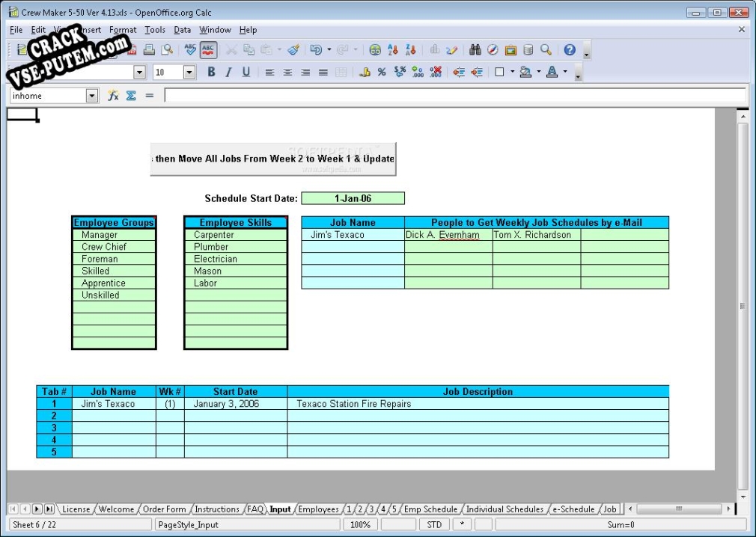Click the Sum sigma button
Image resolution: width=756 pixels, height=537 pixels.
[x=131, y=96]
